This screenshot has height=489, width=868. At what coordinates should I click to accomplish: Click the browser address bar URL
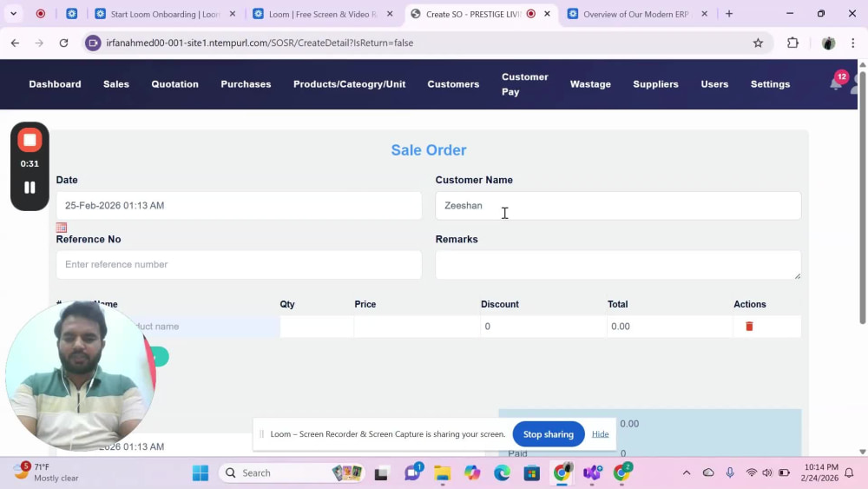click(x=260, y=43)
